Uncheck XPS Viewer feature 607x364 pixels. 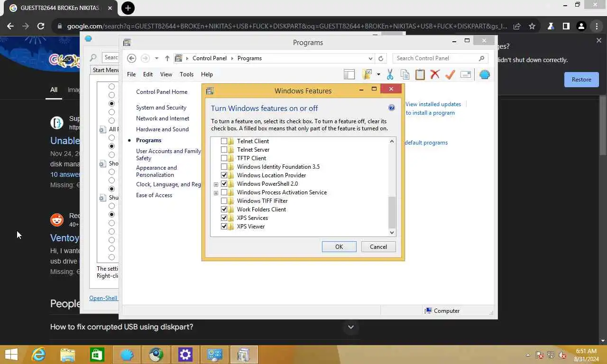224,227
